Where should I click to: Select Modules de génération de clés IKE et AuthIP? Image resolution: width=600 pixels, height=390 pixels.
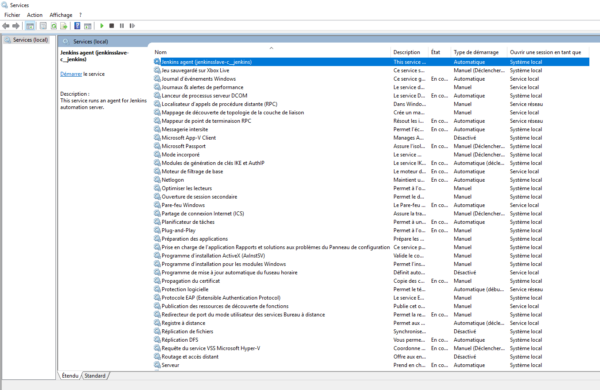[x=371, y=163]
